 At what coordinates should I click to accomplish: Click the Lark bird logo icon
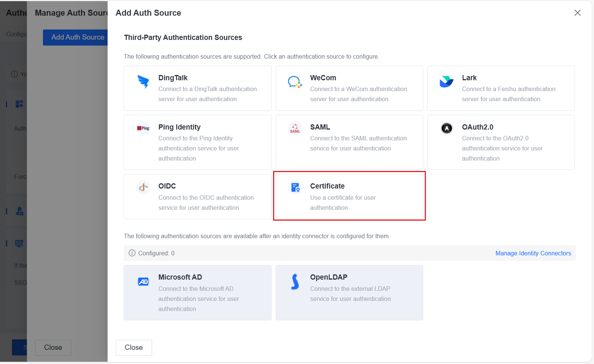(x=446, y=81)
